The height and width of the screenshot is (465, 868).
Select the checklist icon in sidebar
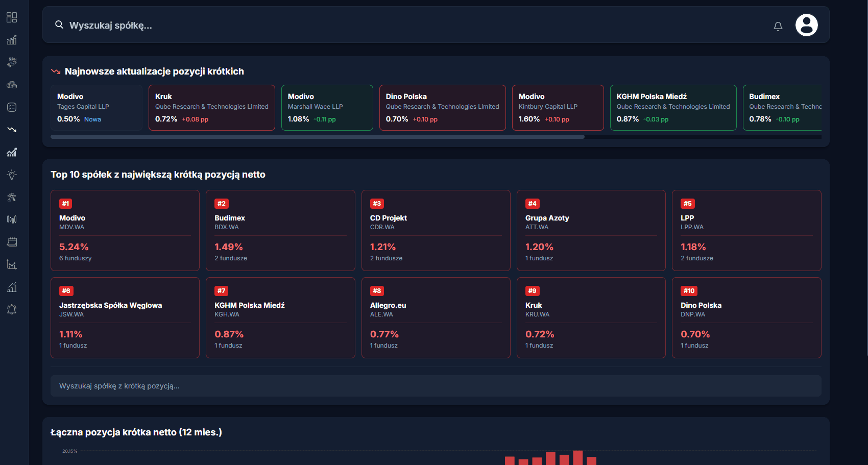coord(12,107)
